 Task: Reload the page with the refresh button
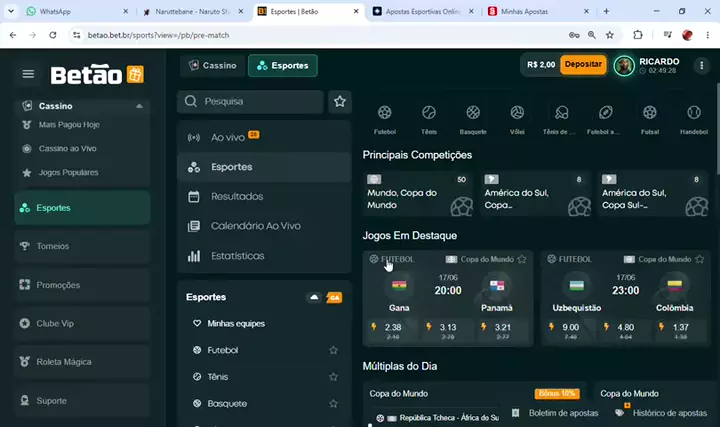coord(53,35)
